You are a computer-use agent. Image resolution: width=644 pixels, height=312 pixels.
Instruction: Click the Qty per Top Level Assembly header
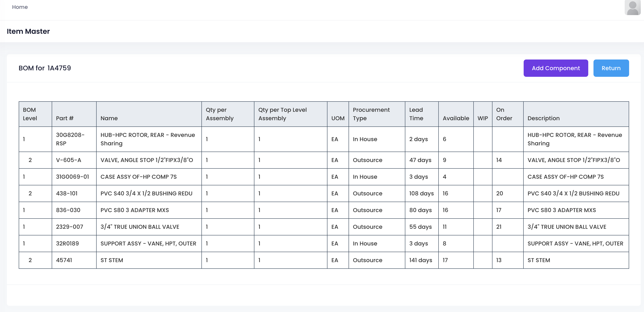tap(282, 114)
